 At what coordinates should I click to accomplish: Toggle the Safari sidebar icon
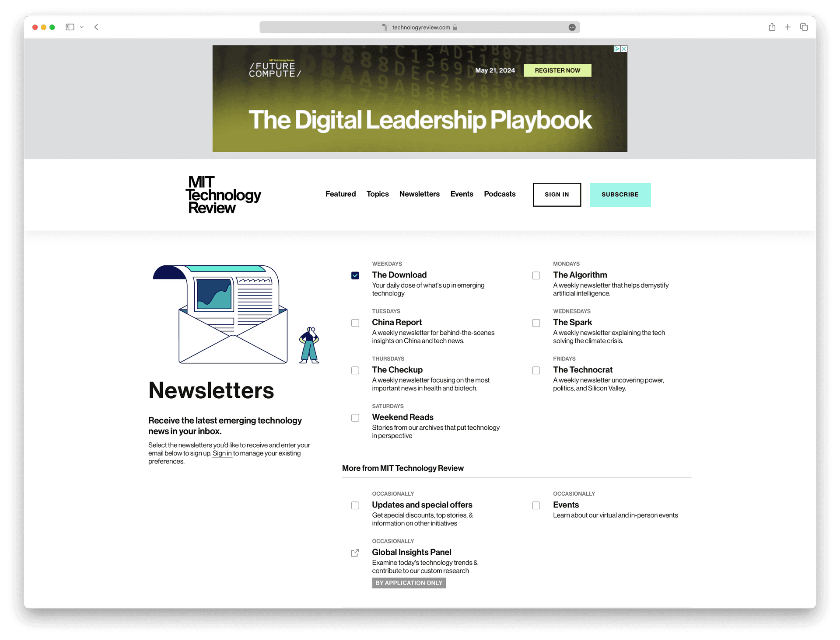pos(70,27)
